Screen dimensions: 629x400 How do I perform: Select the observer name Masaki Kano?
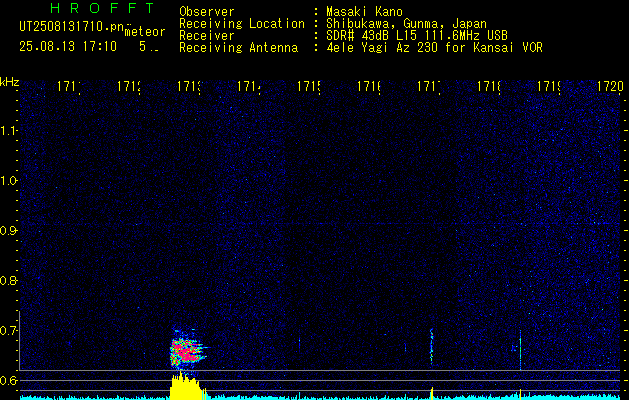coord(364,12)
